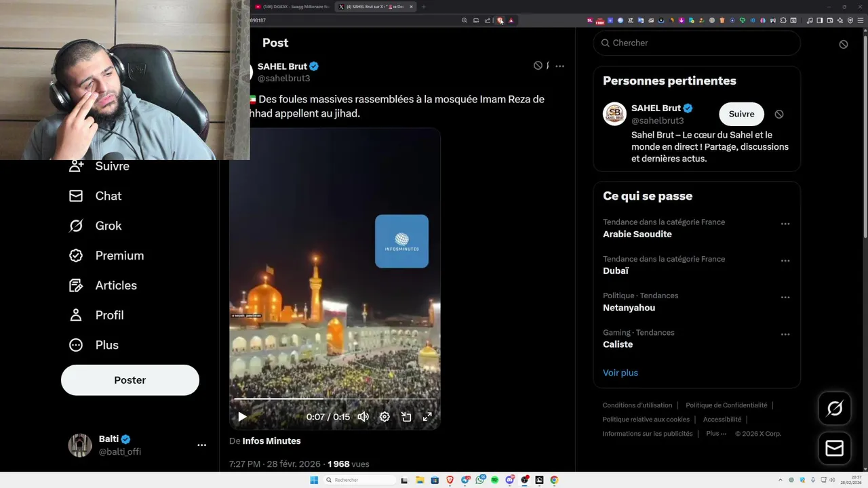
Task: Click the Articles sidebar icon
Action: point(76,285)
